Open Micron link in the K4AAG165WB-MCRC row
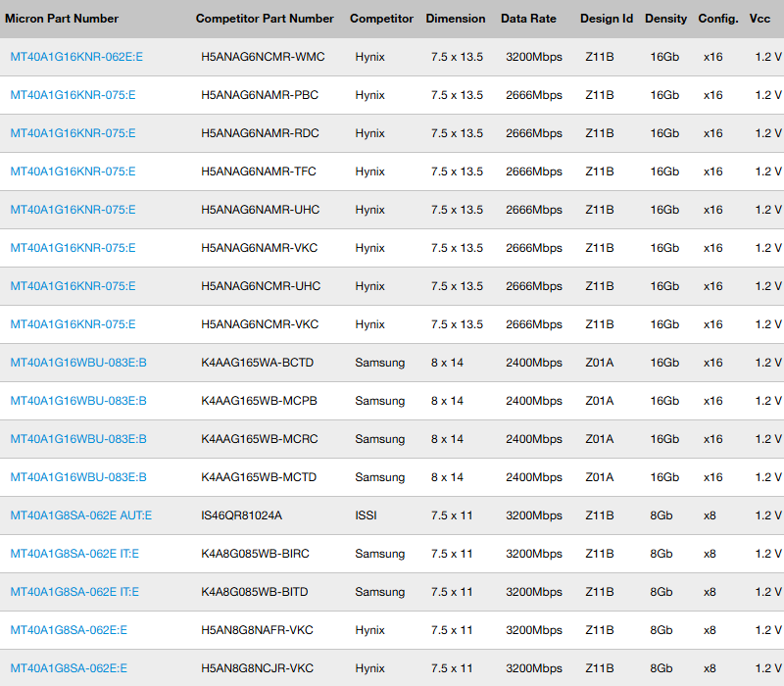The width and height of the screenshot is (784, 686). point(78,439)
